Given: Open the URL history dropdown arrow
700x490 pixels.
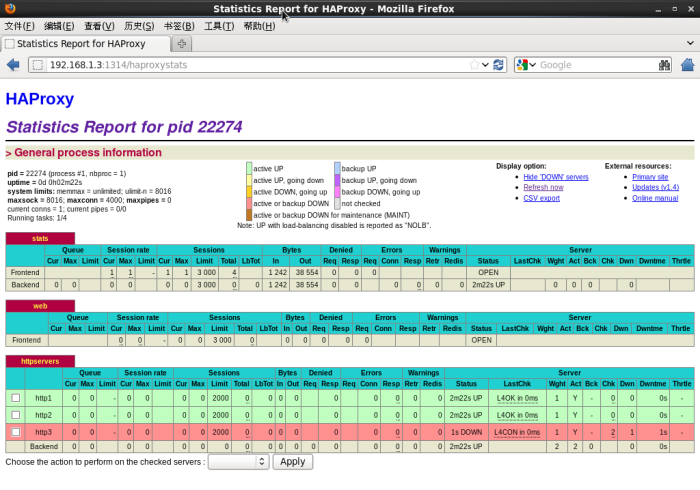Looking at the screenshot, I should [x=486, y=65].
